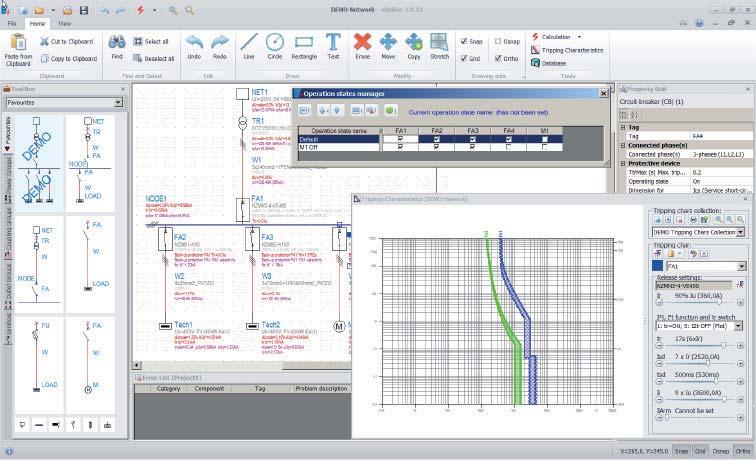Open the Find binoculars tool
The image size is (756, 460).
117,42
